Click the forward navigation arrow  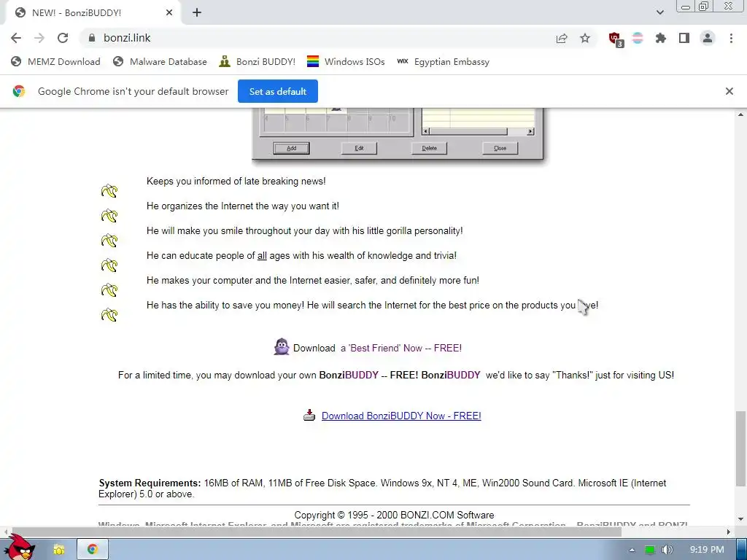[x=39, y=38]
